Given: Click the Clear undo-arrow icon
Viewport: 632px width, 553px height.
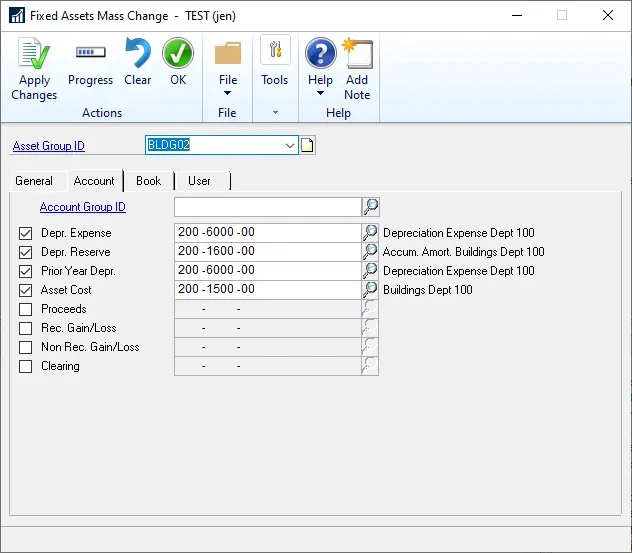Looking at the screenshot, I should [137, 56].
